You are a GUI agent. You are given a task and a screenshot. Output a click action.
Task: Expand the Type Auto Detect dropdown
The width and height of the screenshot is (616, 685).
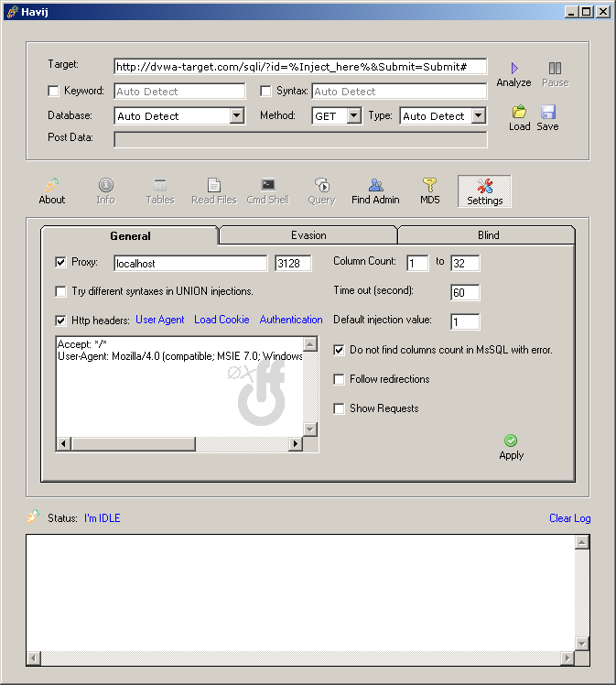tap(479, 115)
